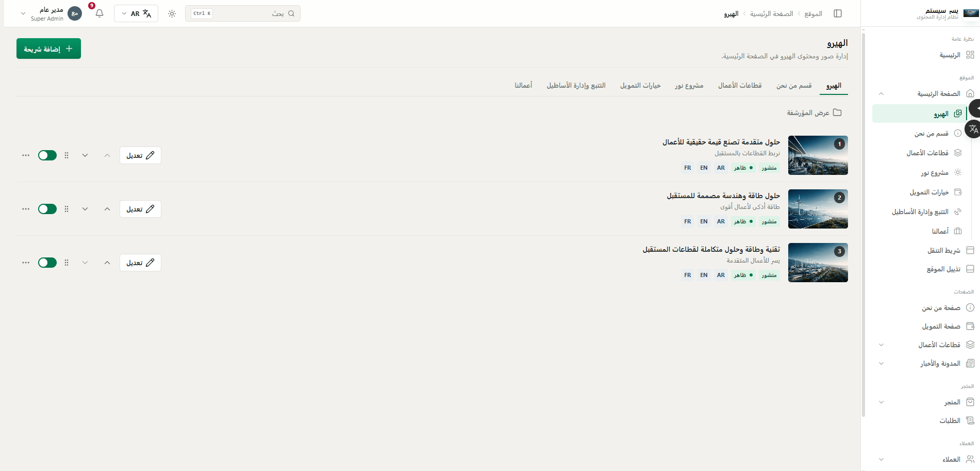
Task: Open the Super Admin user menu
Action: coord(51,13)
